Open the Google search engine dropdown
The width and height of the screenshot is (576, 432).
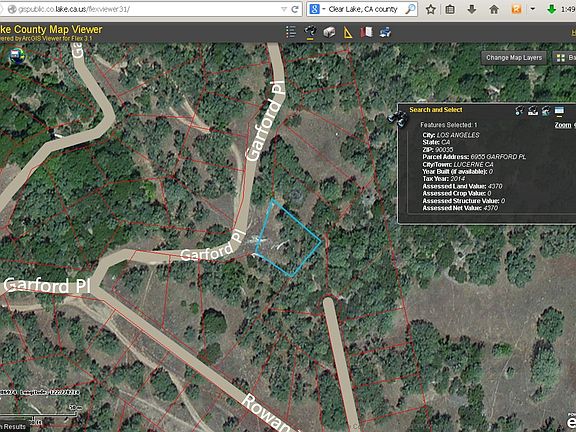pyautogui.click(x=317, y=9)
